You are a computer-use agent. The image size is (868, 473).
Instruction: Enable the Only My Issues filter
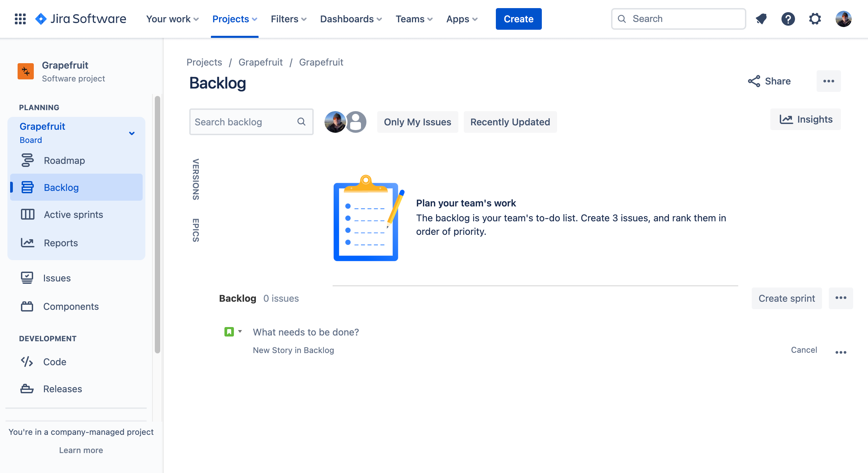[x=417, y=122]
